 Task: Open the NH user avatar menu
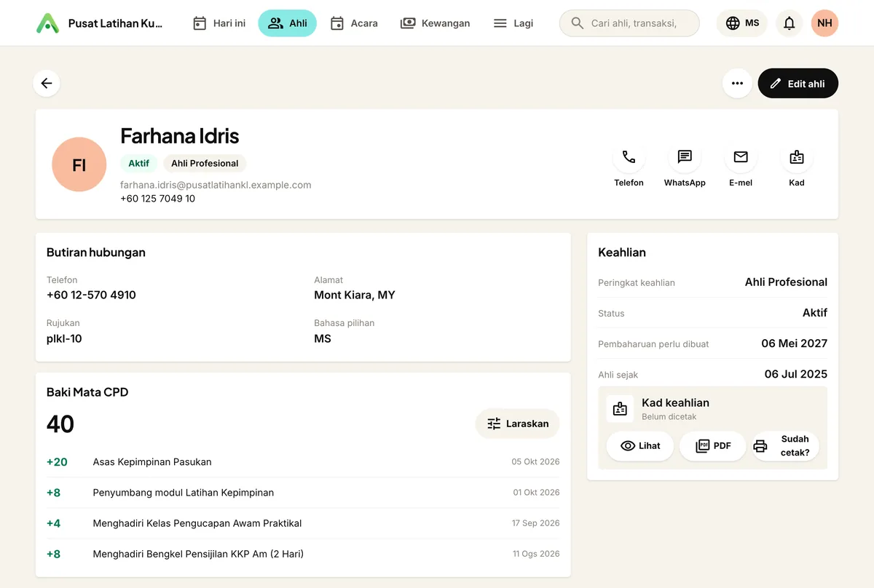click(x=824, y=23)
